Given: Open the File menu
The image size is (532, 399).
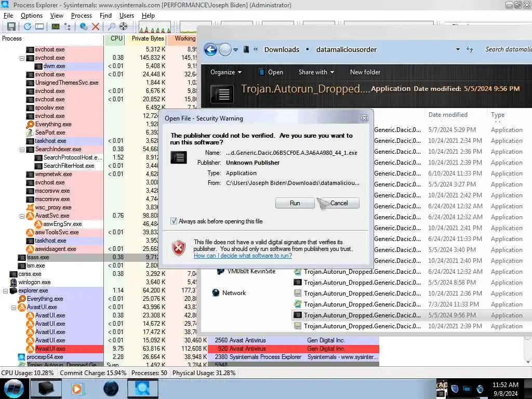Looking at the screenshot, I should (8, 16).
